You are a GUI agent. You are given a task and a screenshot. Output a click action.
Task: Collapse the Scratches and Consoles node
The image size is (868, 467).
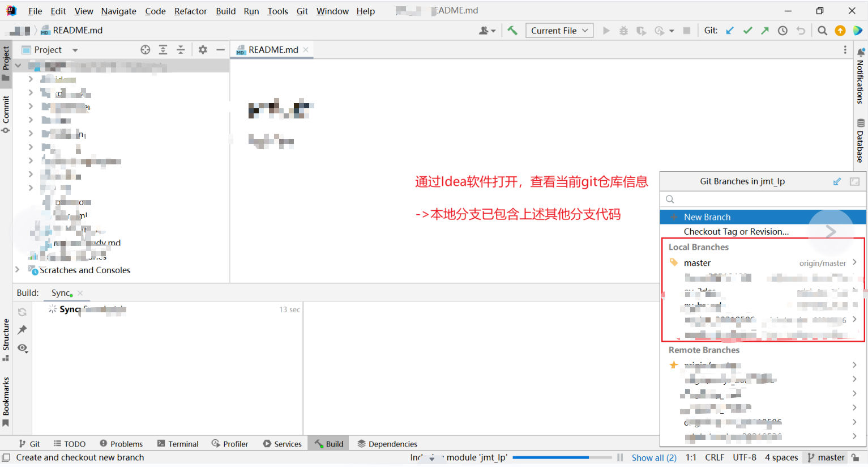17,270
